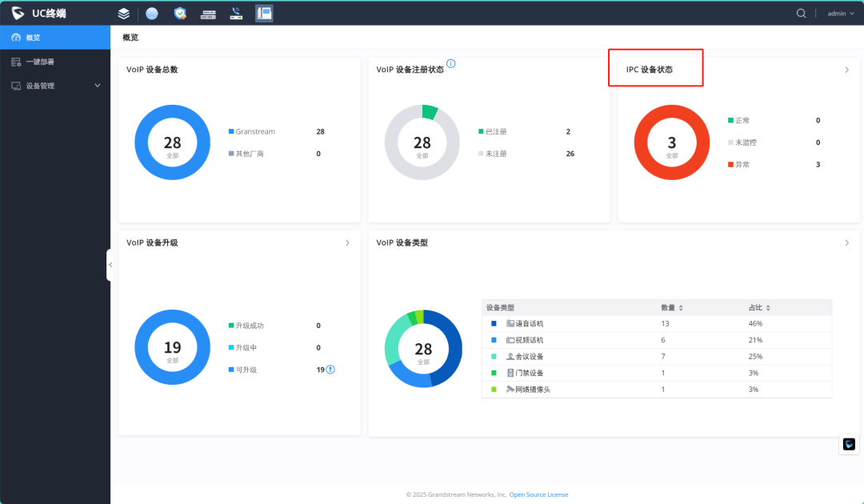Viewport: 864px width, 504px height.
Task: Click the search magnifier icon
Action: (801, 14)
